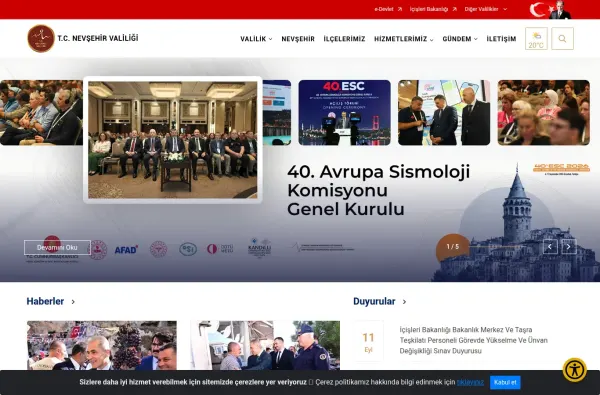This screenshot has width=600, height=395.
Task: Open the site search magnifier icon
Action: pos(562,39)
